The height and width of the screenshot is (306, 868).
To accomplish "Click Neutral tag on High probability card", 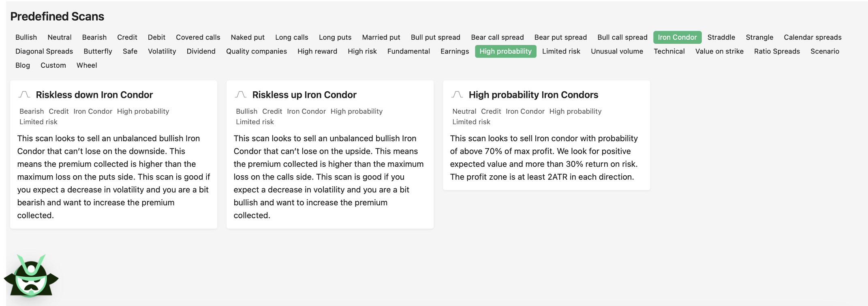I will click(x=464, y=112).
